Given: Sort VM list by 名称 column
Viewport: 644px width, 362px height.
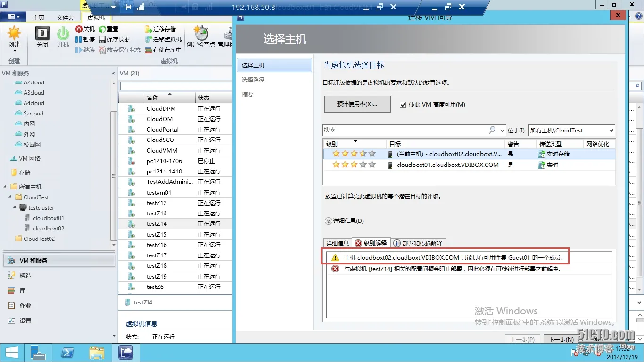Looking at the screenshot, I should coord(169,98).
